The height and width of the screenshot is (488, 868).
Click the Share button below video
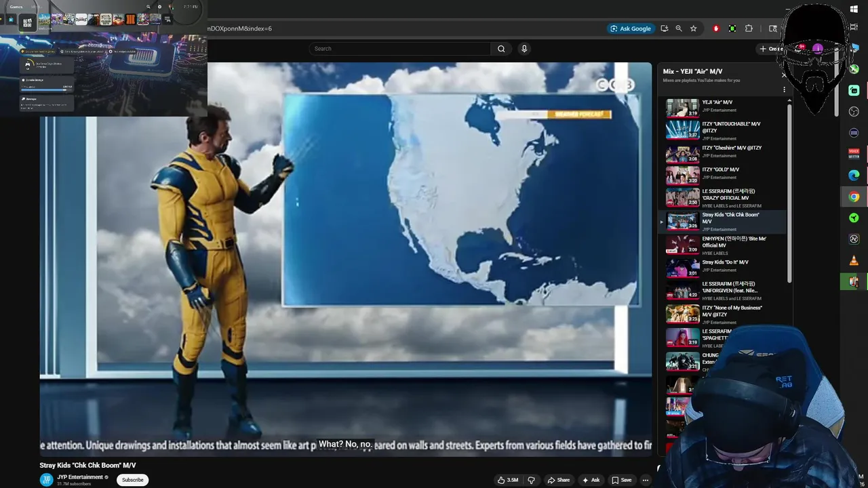pyautogui.click(x=558, y=480)
